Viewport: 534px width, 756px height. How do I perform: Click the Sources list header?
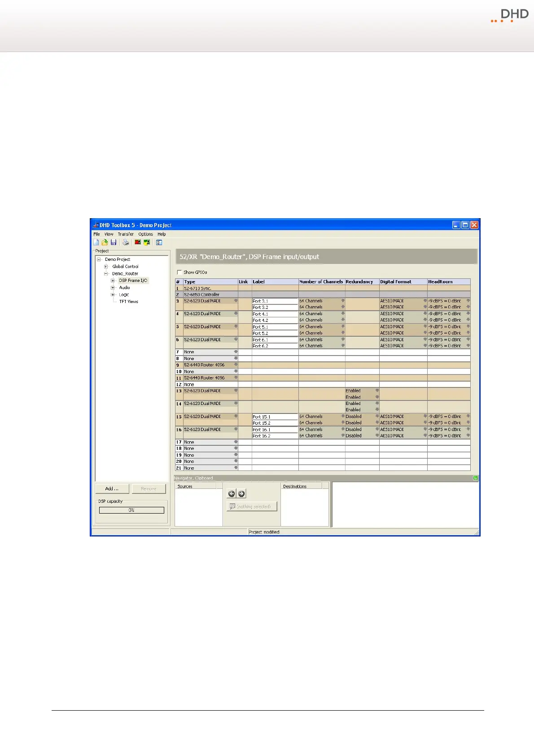196,486
